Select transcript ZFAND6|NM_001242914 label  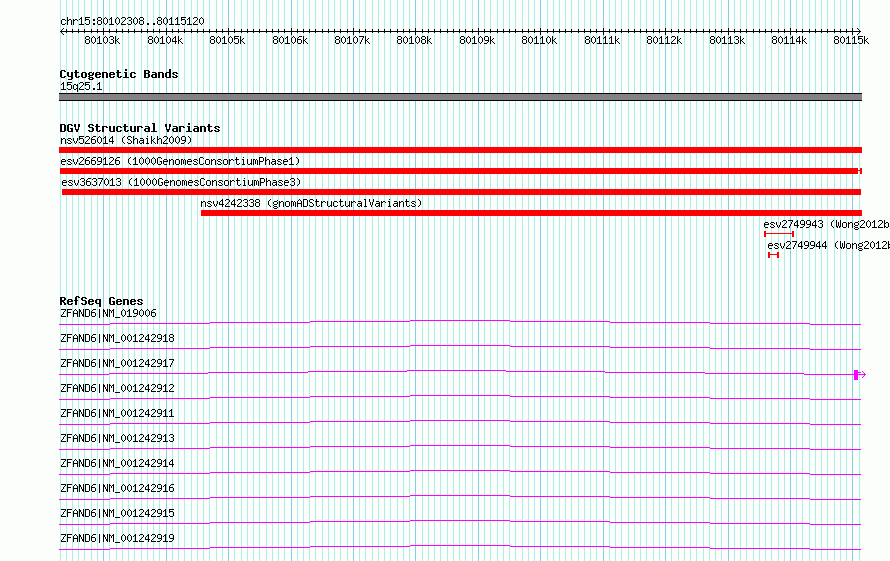[x=117, y=463]
